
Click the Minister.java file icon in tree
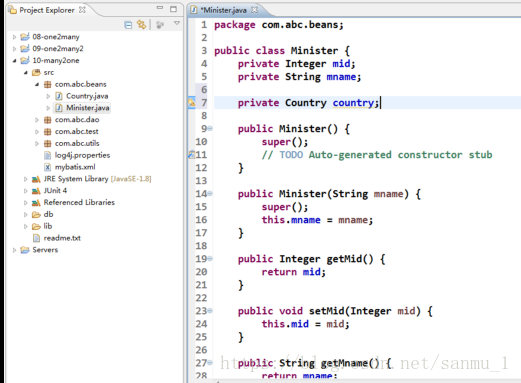coord(59,108)
